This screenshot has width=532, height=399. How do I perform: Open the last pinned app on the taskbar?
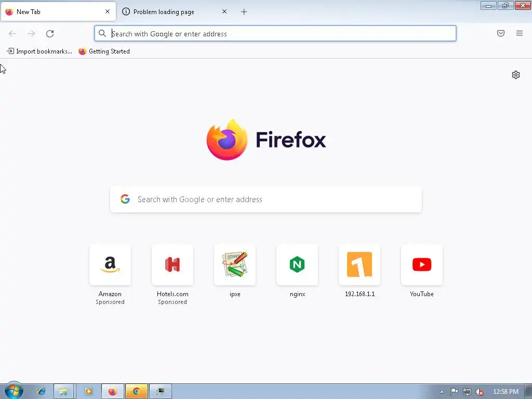[x=161, y=392]
